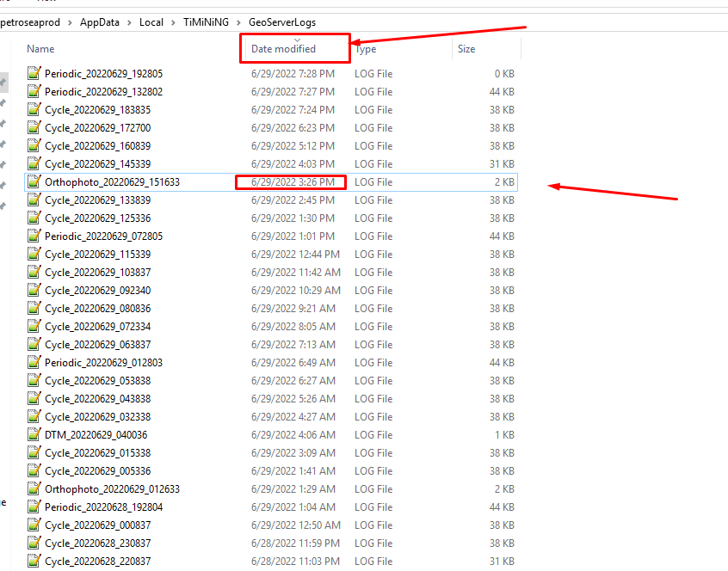Expand the chevron after AppData breadcrumb

[x=130, y=22]
